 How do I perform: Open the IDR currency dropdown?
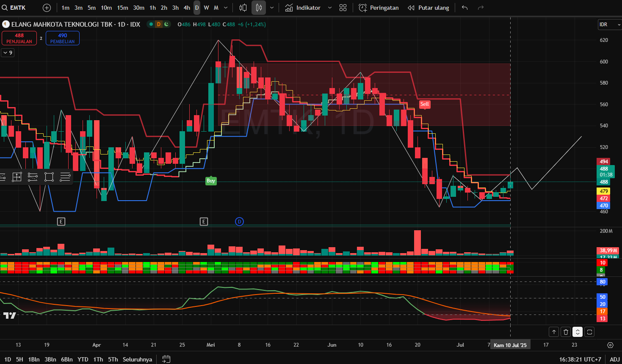click(x=609, y=25)
